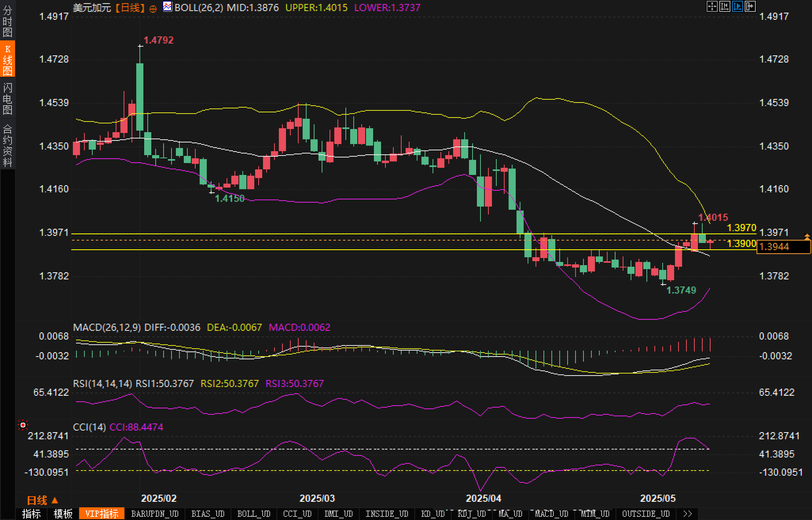Click the 2025/05 date axis label

(658, 498)
